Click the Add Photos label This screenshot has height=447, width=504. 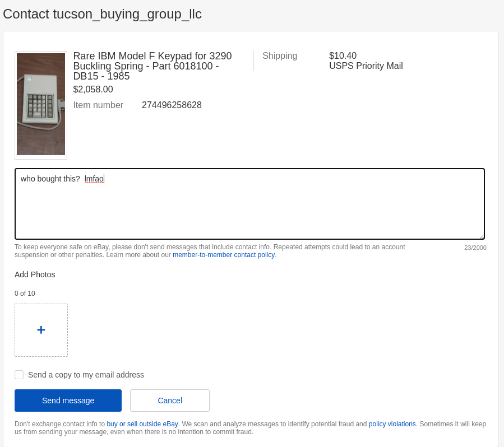click(x=35, y=274)
